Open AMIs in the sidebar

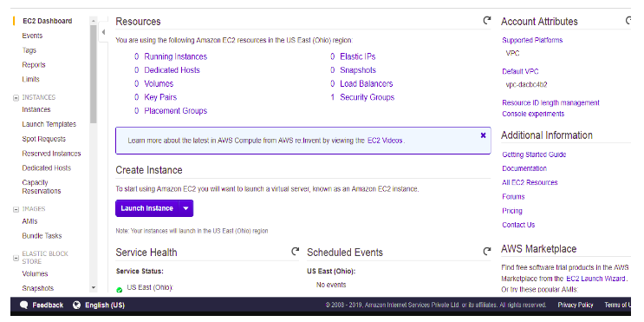tap(29, 221)
